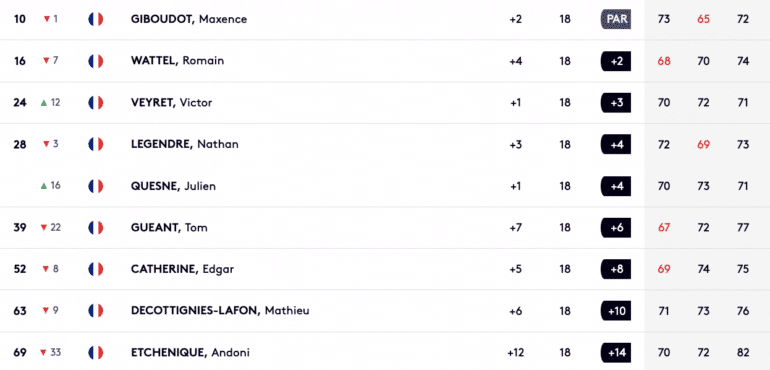Screen dimensions: 770x370
Task: Click the flag icon in the VEYRET row
Action: click(96, 103)
